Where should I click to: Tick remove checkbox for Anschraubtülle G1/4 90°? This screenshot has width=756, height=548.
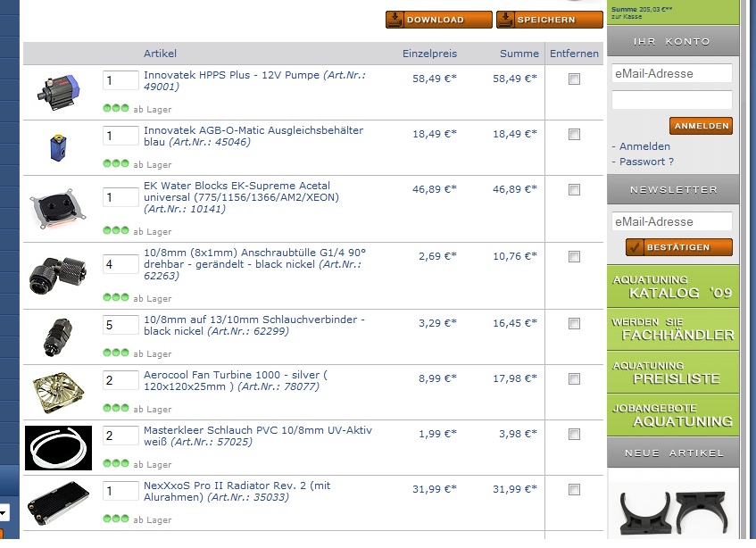pos(574,257)
